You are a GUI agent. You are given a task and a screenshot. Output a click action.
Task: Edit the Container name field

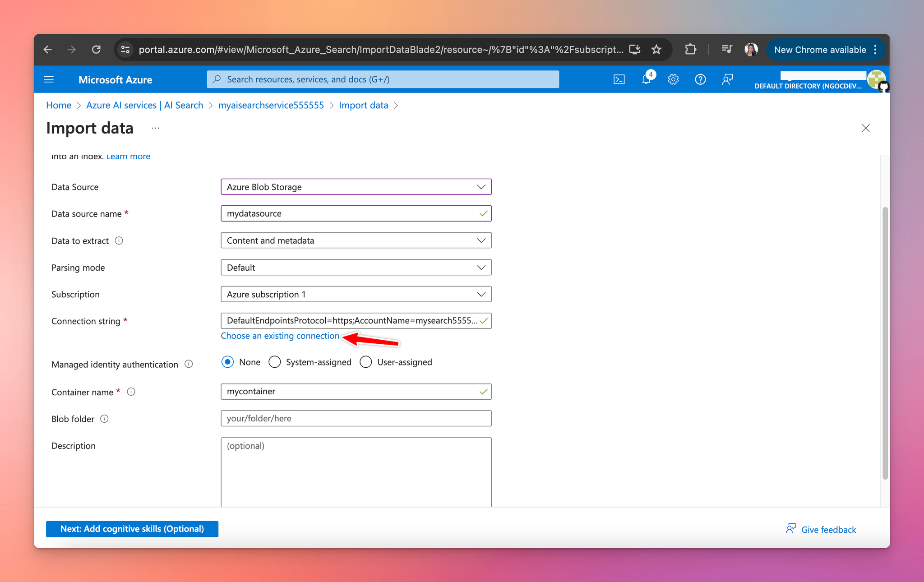(356, 392)
